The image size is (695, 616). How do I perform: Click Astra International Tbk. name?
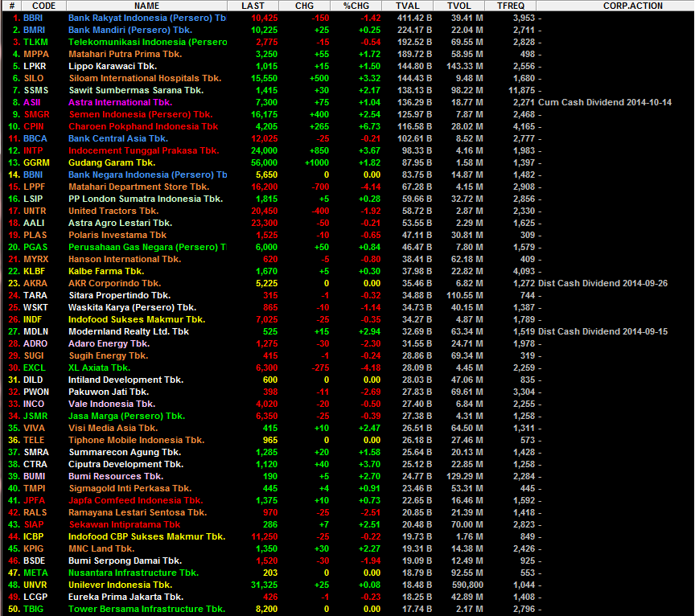click(120, 102)
